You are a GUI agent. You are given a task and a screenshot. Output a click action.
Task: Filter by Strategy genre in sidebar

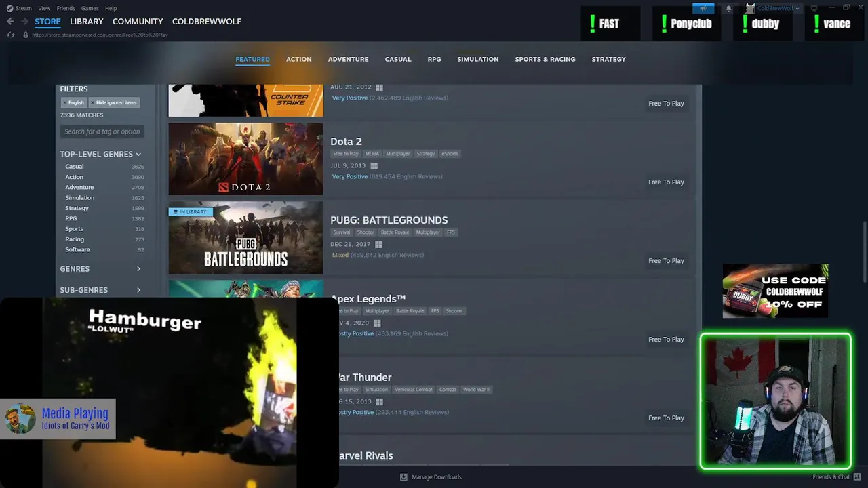coord(77,208)
